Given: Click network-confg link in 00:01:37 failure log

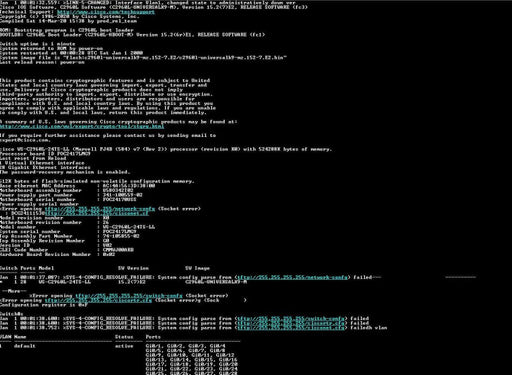Looking at the screenshot, I should pos(293,277).
